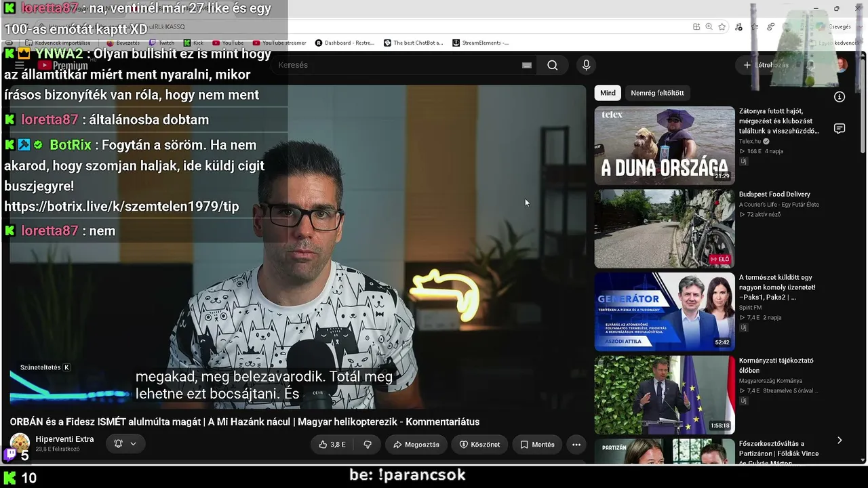Viewport: 868px width, 488px height.
Task: Save the video with Mentés button
Action: tap(537, 445)
